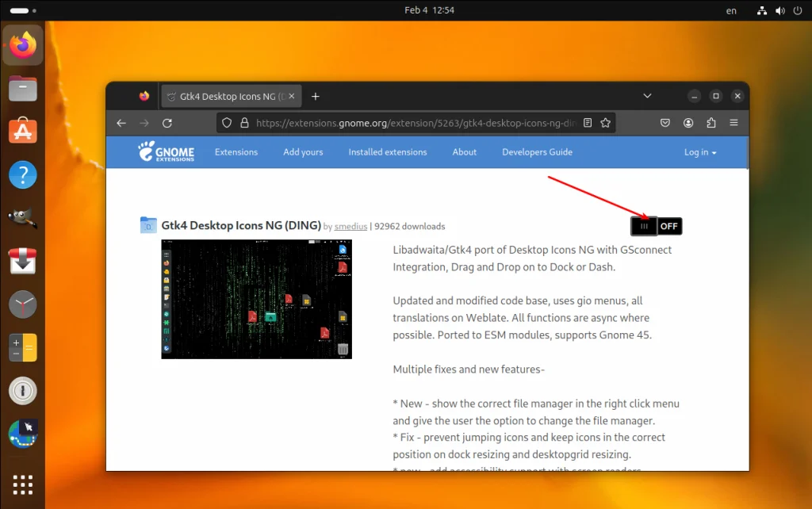812x509 pixels.
Task: Open the Pocket save button
Action: click(x=665, y=123)
